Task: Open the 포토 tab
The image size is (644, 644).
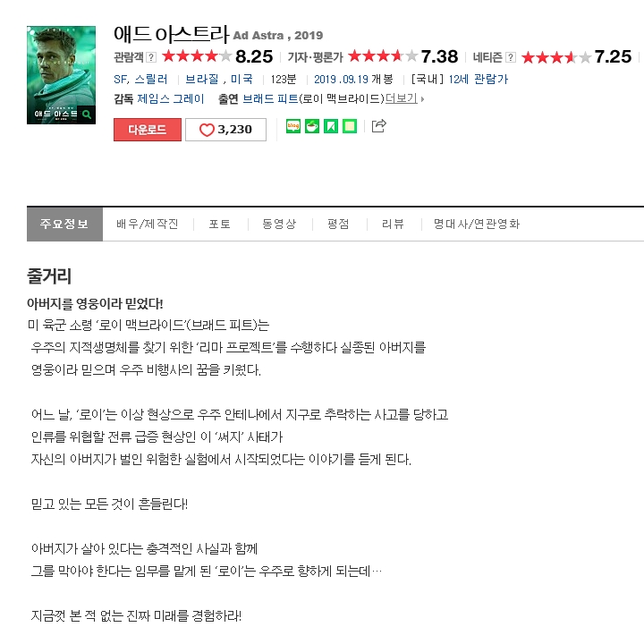Action: 220,225
